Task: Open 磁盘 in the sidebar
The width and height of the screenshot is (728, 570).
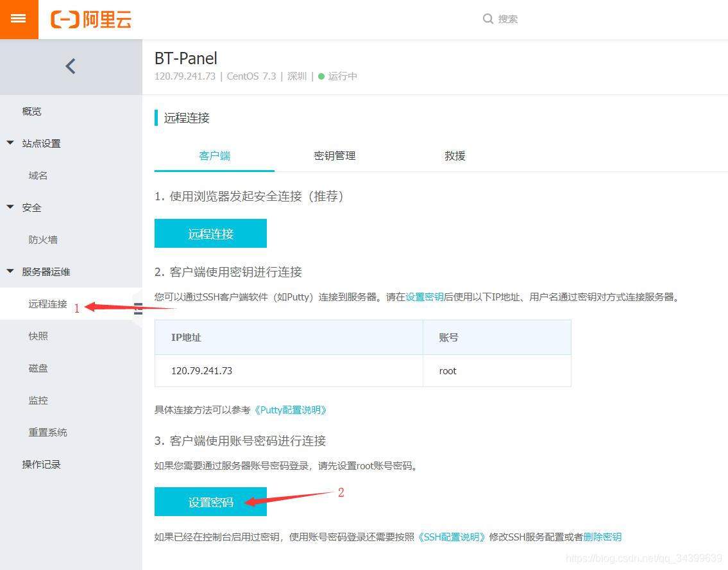Action: point(38,368)
